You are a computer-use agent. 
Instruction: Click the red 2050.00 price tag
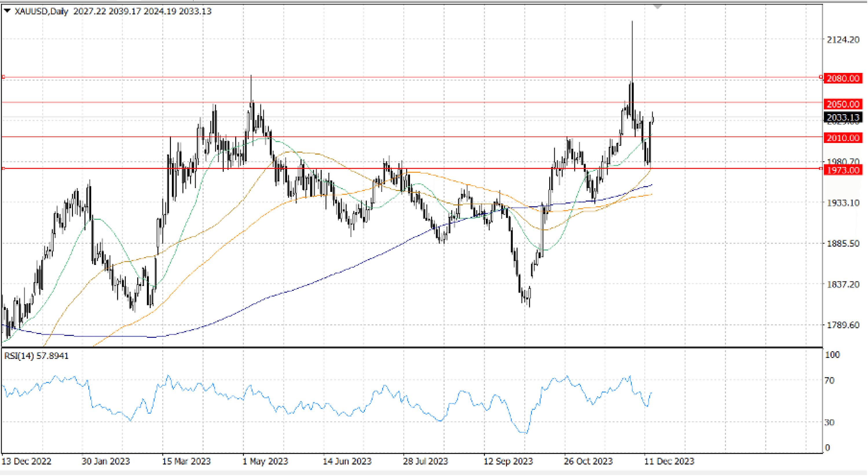pos(843,104)
